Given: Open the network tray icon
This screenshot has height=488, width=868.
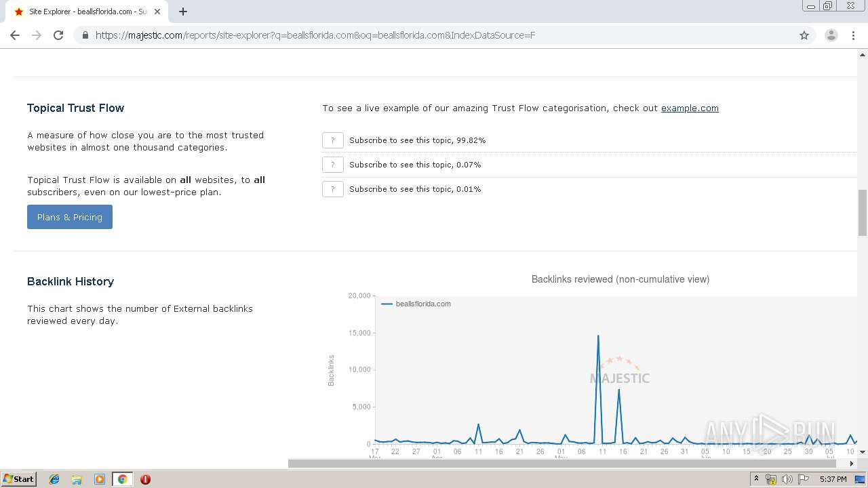Looking at the screenshot, I should [x=771, y=479].
